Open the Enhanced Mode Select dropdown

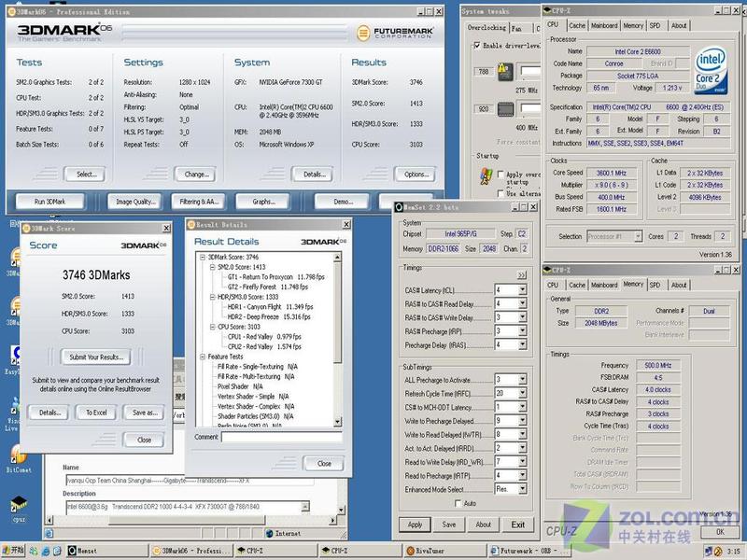click(522, 489)
